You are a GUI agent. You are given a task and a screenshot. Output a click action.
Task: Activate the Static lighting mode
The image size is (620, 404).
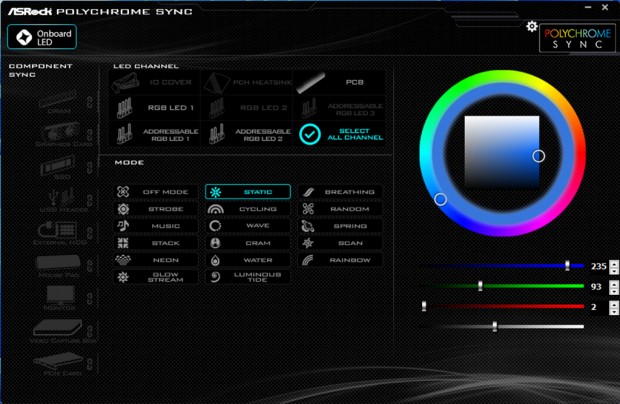tap(248, 192)
